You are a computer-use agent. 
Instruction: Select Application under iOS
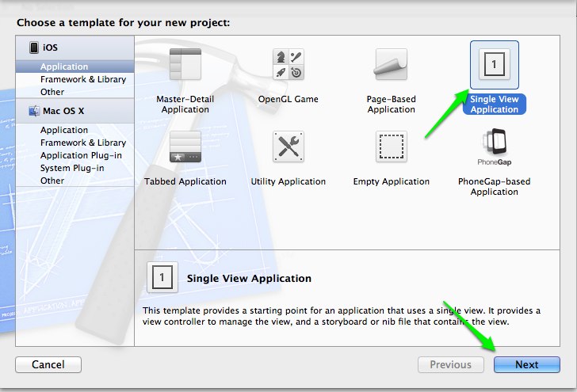(75, 67)
